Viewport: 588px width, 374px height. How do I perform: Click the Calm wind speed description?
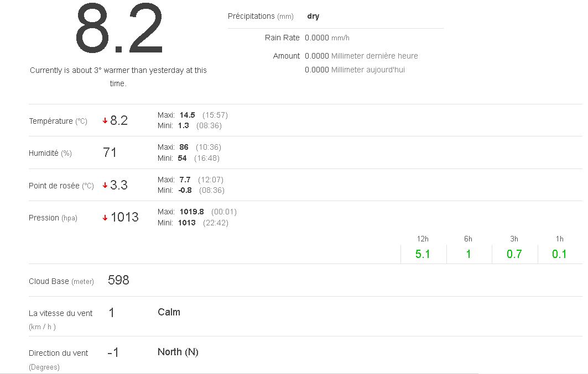pyautogui.click(x=169, y=312)
